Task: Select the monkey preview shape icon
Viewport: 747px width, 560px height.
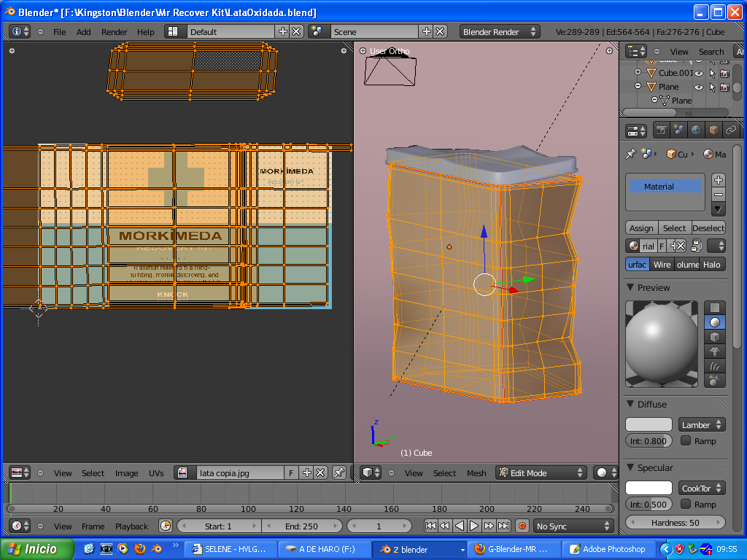Action: (715, 351)
